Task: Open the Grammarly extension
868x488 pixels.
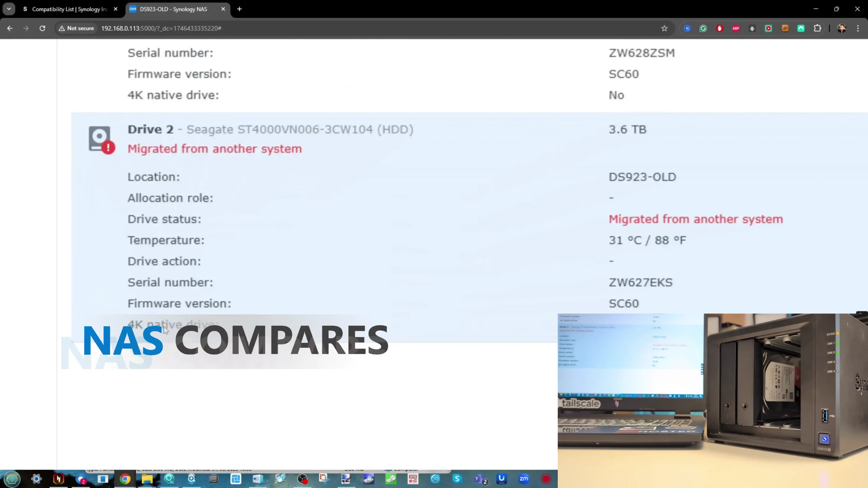Action: [703, 28]
